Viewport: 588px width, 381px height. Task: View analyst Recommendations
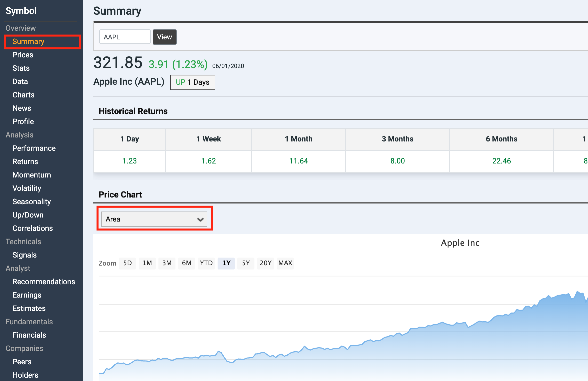(x=44, y=282)
